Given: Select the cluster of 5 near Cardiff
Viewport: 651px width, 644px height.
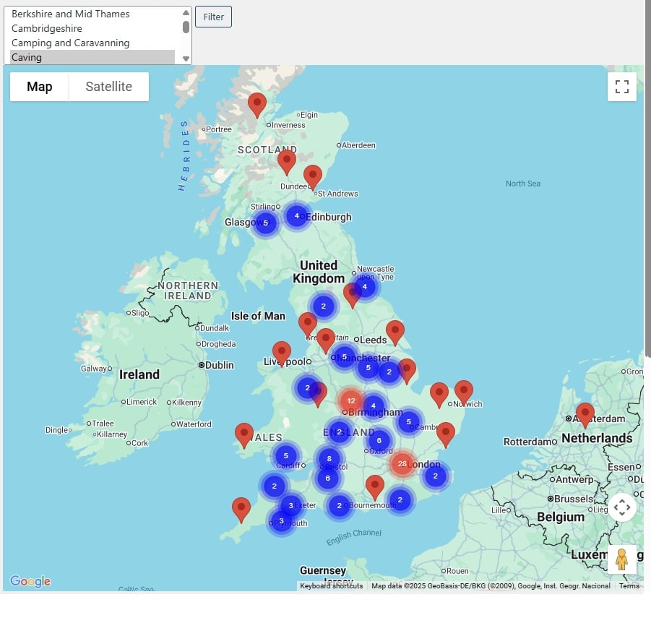Looking at the screenshot, I should [286, 455].
